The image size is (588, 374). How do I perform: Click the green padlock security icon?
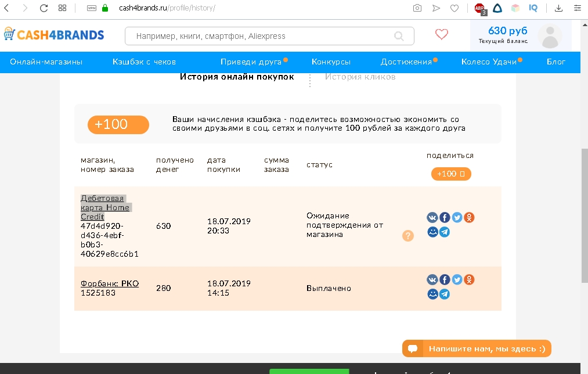105,8
